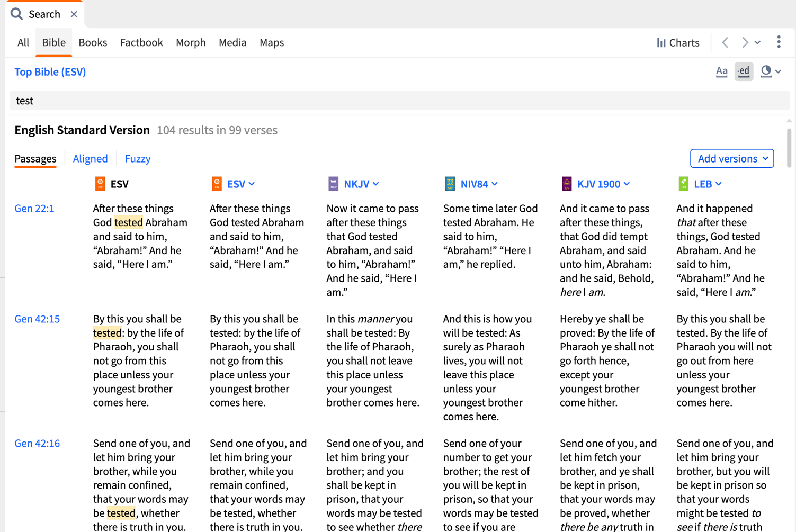Viewport: 796px width, 532px height.
Task: Switch to the Aligned view
Action: pyautogui.click(x=90, y=158)
